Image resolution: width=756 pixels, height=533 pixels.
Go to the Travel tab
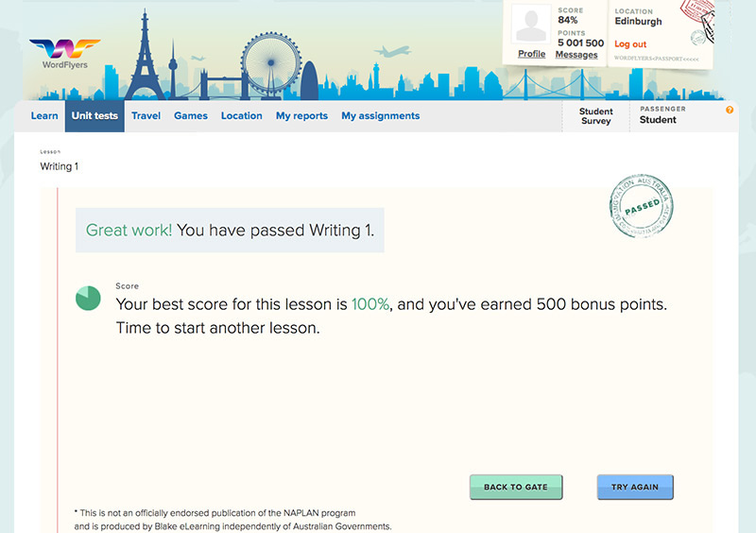pos(146,116)
